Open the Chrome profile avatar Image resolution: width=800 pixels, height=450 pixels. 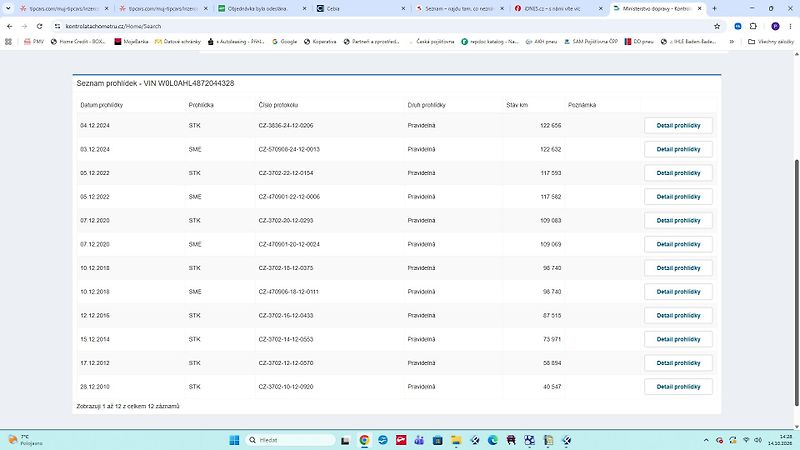click(x=775, y=26)
